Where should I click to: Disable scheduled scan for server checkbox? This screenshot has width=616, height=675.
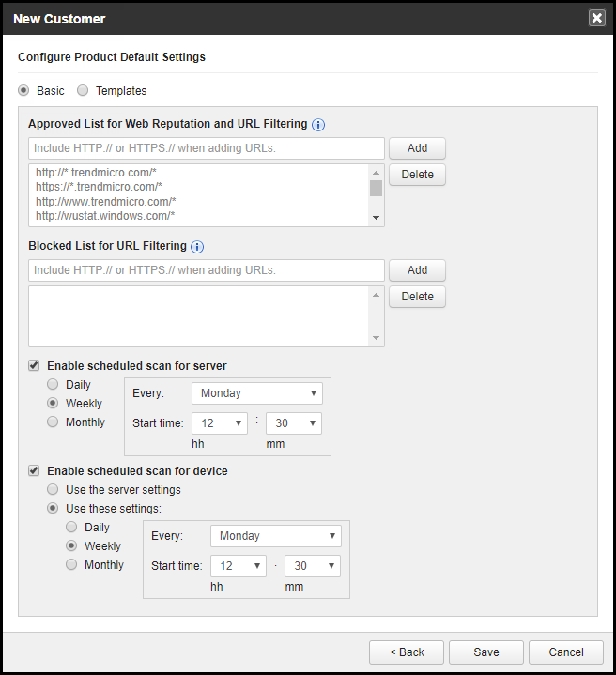tap(35, 365)
